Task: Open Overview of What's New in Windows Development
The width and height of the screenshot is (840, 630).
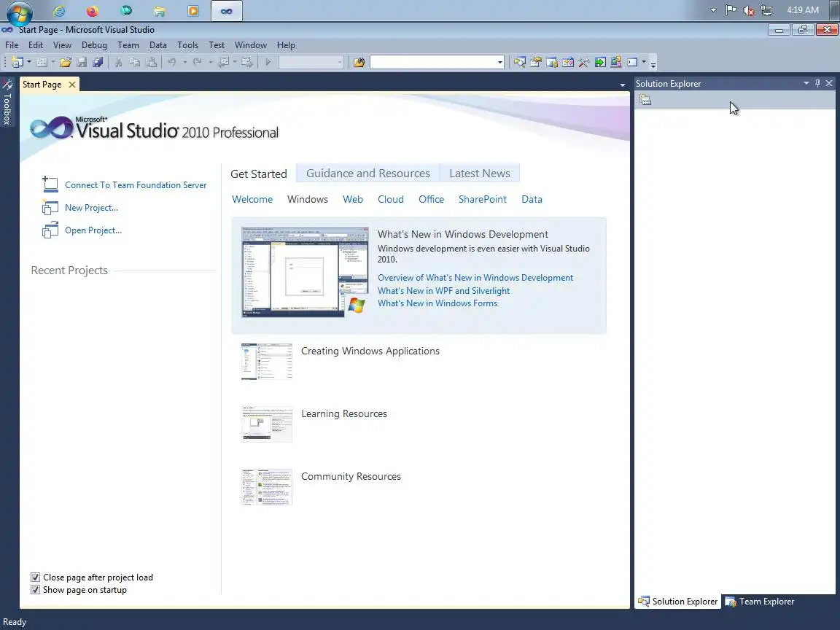Action: (x=475, y=278)
